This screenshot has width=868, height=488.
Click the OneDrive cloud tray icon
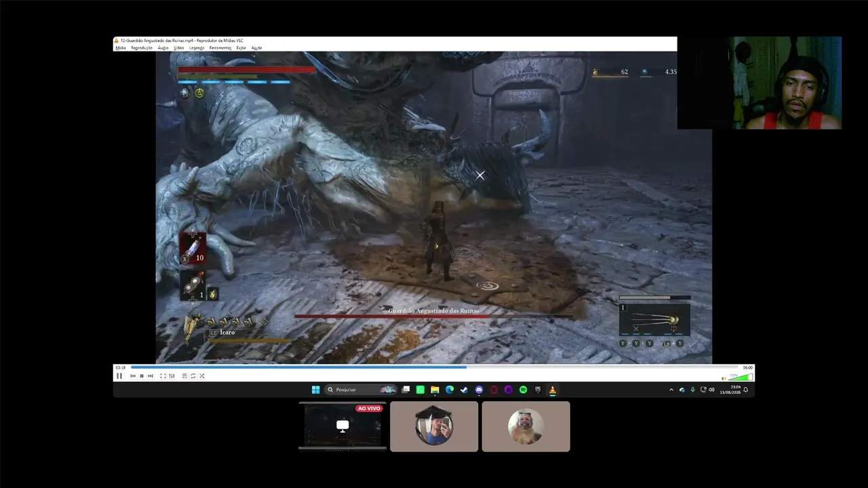pyautogui.click(x=682, y=390)
